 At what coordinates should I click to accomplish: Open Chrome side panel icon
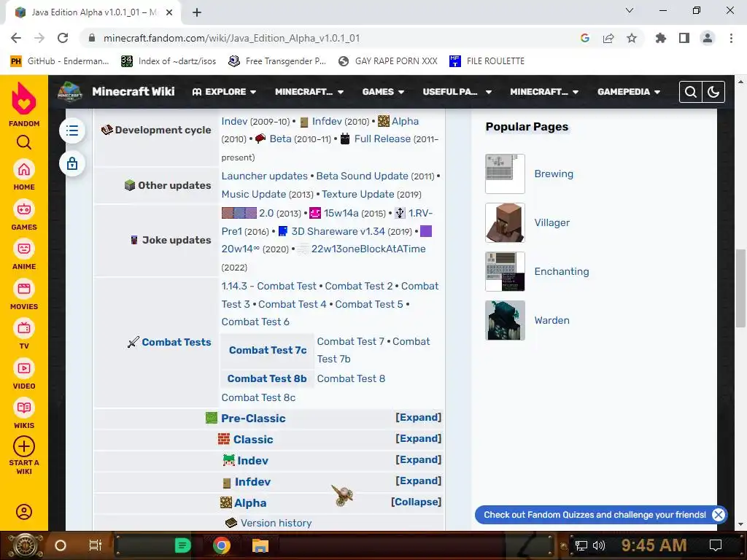(684, 38)
